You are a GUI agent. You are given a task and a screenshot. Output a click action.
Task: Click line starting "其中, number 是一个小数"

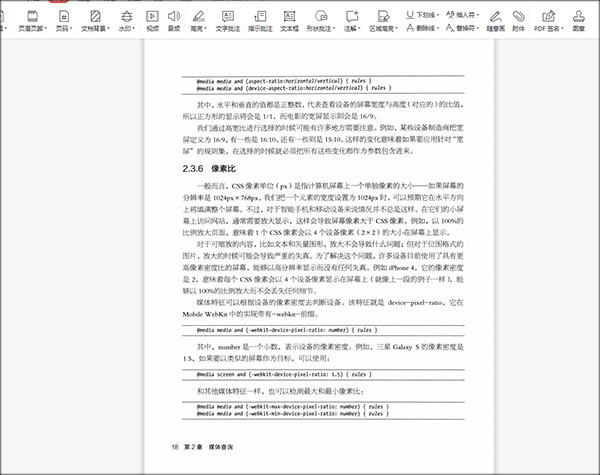coord(330,347)
